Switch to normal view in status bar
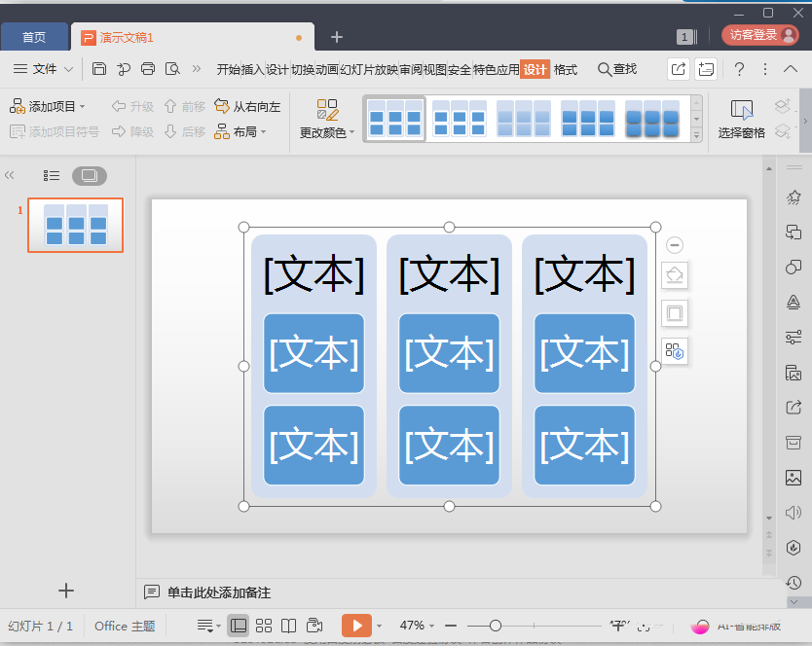The width and height of the screenshot is (812, 646). [x=238, y=626]
